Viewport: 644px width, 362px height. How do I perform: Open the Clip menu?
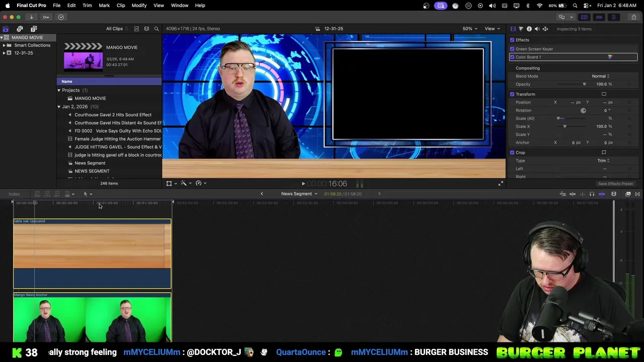pos(121,5)
